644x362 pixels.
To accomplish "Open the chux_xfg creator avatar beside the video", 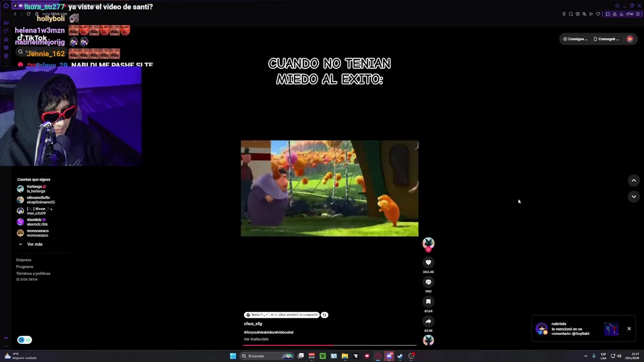I will (428, 244).
